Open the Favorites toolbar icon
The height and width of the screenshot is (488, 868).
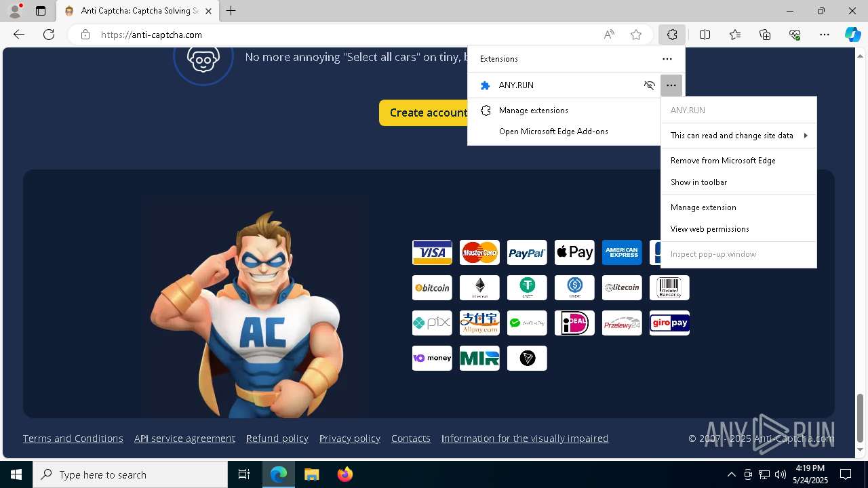735,35
